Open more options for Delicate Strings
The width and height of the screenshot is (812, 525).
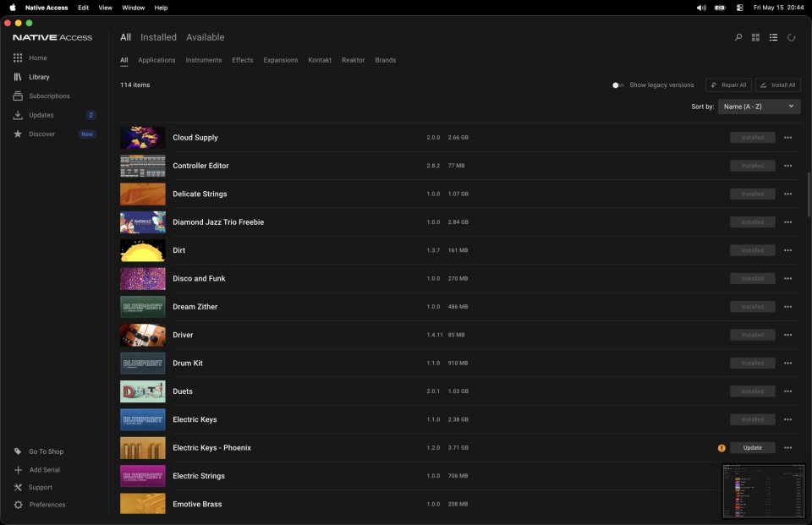click(x=787, y=194)
